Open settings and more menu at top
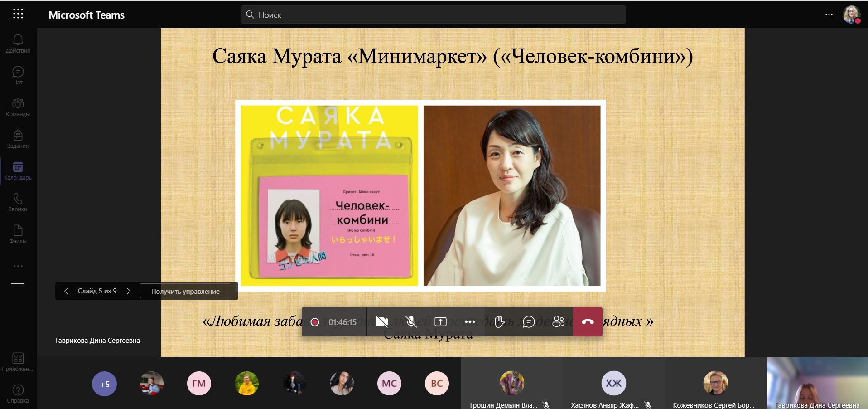 829,15
